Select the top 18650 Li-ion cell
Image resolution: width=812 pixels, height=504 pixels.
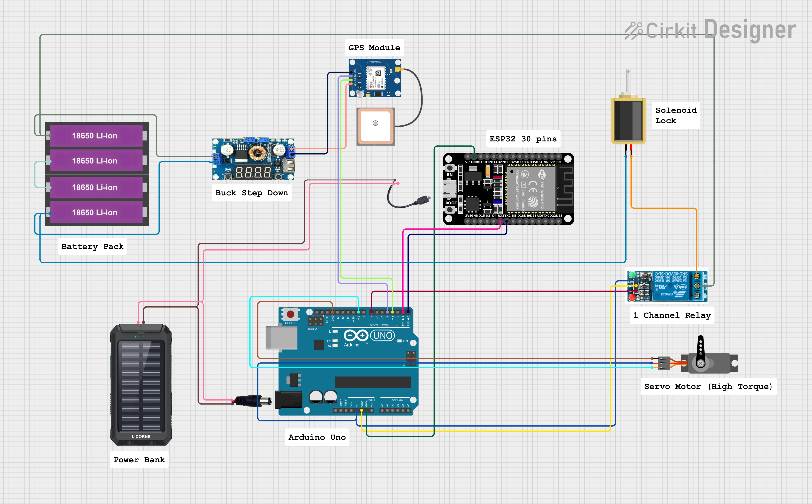point(96,136)
